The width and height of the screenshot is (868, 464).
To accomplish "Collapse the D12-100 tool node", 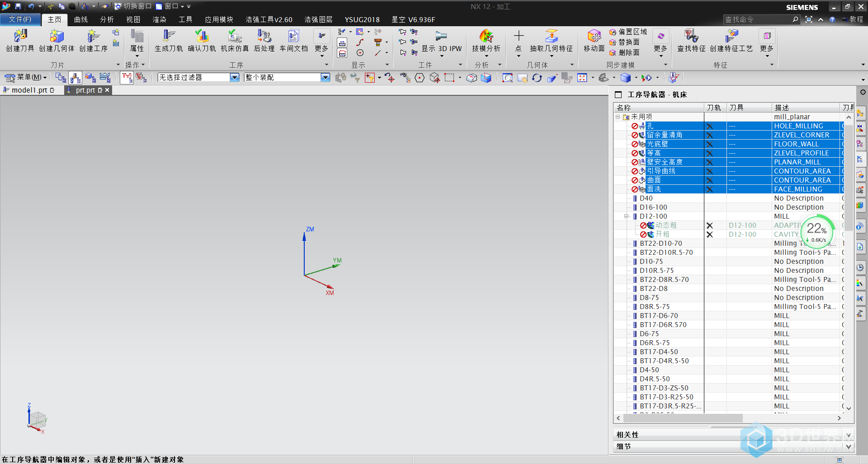I will click(626, 216).
